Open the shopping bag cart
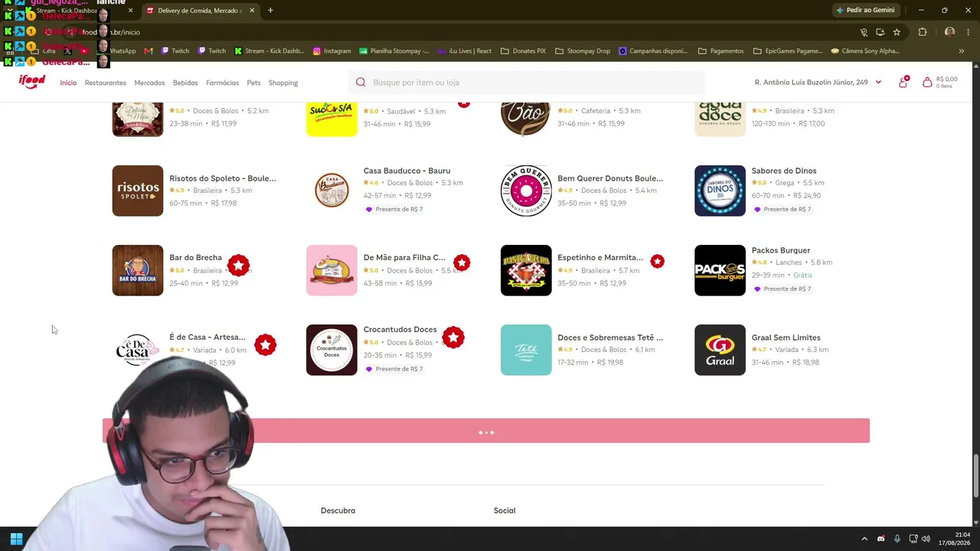980x551 pixels. (x=927, y=82)
